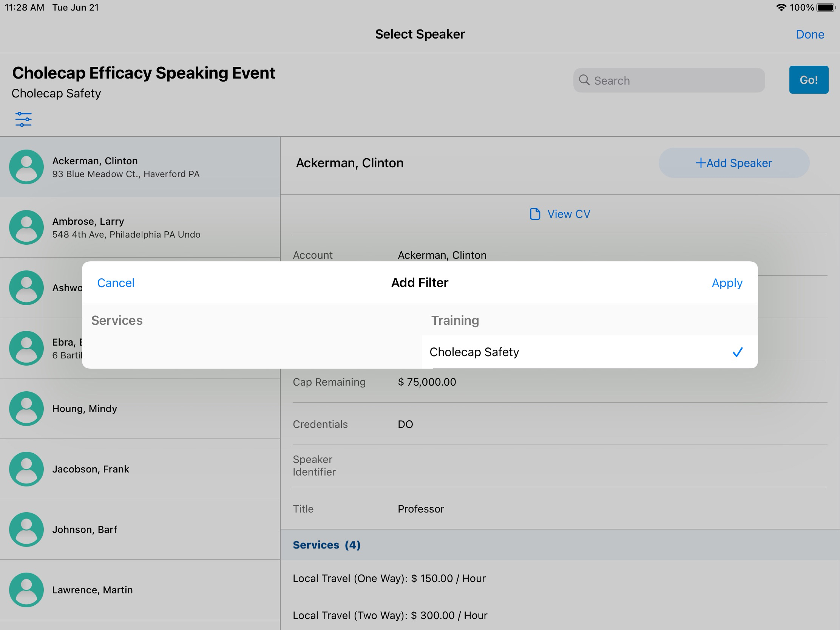Viewport: 840px width, 630px height.
Task: Click Houng, Mindy avatar icon
Action: (x=26, y=409)
